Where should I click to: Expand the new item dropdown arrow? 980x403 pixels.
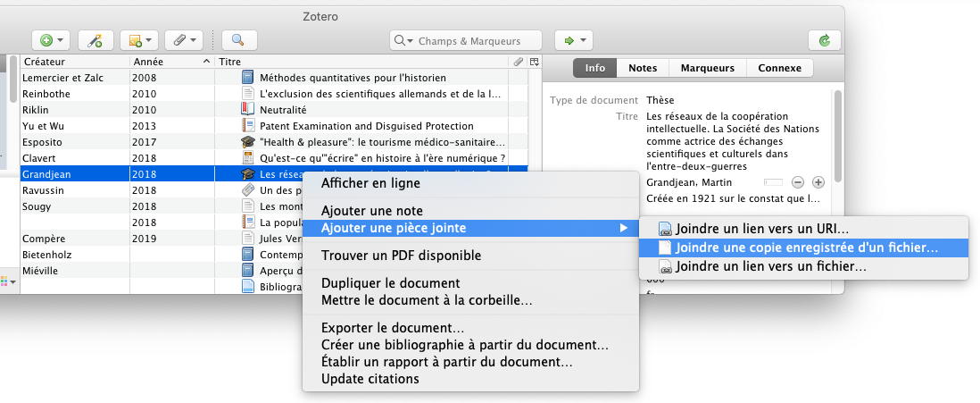point(61,41)
